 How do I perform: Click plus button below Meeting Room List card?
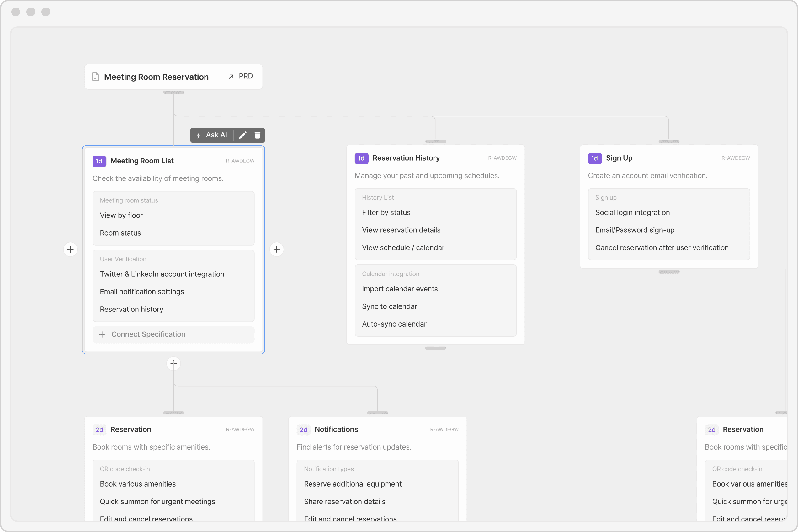click(173, 363)
